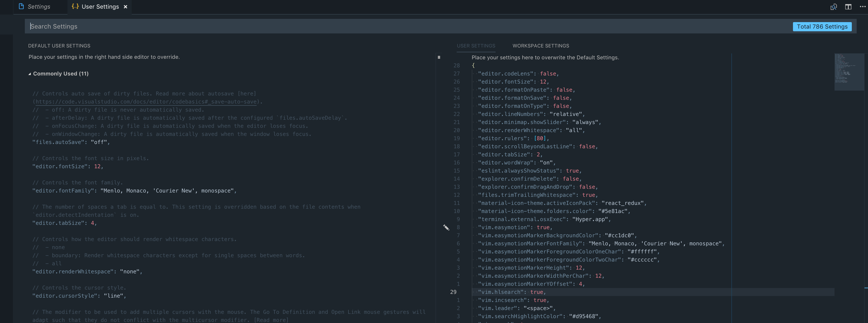Click the minimap preview of the settings file
This screenshot has width=868, height=323.
(849, 72)
